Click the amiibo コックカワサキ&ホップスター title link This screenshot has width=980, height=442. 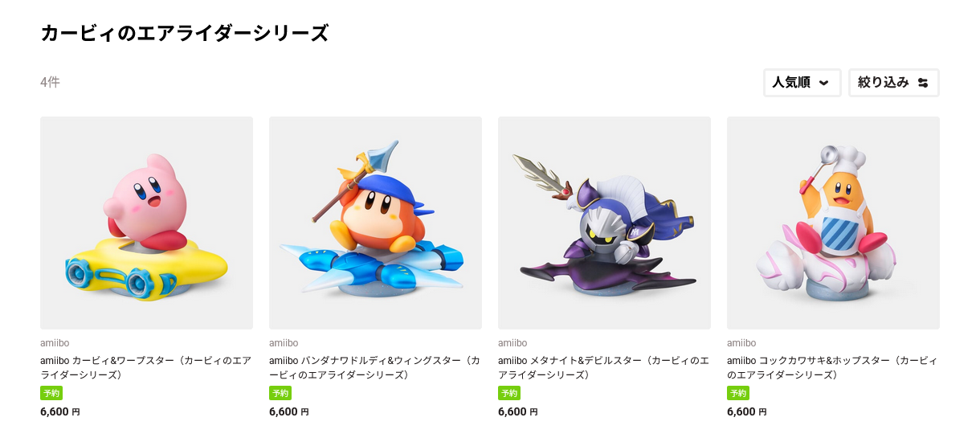pyautogui.click(x=832, y=368)
